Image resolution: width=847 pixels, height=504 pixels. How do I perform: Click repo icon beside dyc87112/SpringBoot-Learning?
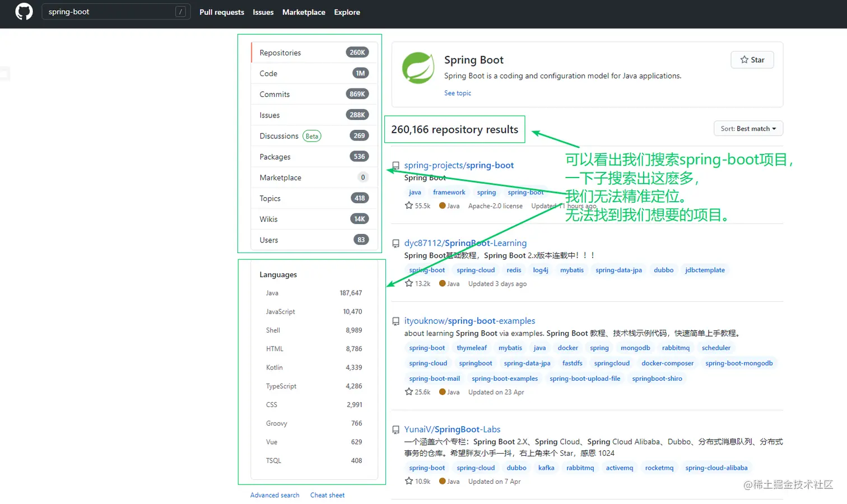(395, 244)
